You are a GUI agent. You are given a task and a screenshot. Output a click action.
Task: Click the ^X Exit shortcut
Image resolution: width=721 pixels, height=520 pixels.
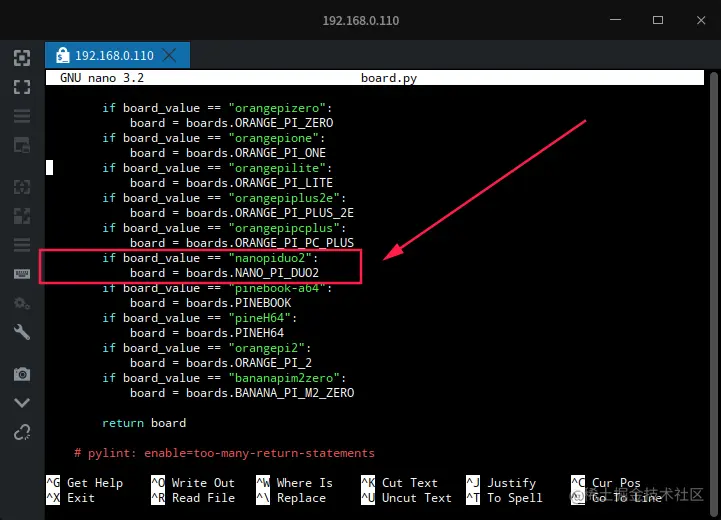(x=70, y=498)
